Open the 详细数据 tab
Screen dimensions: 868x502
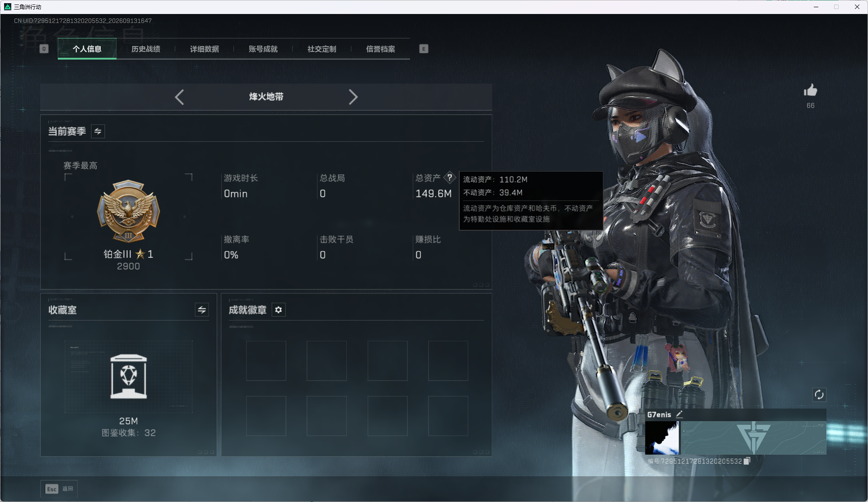pyautogui.click(x=205, y=49)
